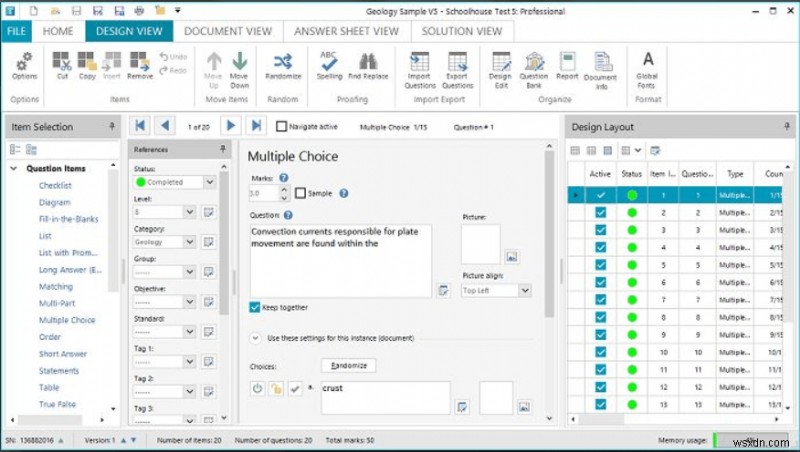Click the Cut items icon

tap(62, 66)
